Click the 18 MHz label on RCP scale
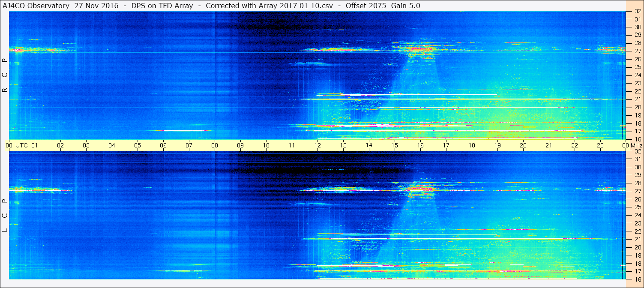 [638, 123]
